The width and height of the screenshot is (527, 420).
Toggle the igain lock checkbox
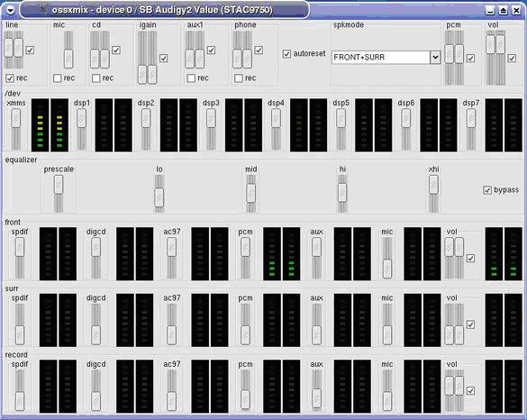click(164, 59)
